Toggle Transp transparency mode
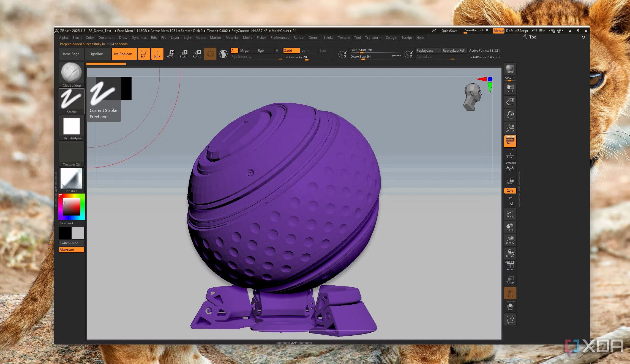 pyautogui.click(x=510, y=280)
